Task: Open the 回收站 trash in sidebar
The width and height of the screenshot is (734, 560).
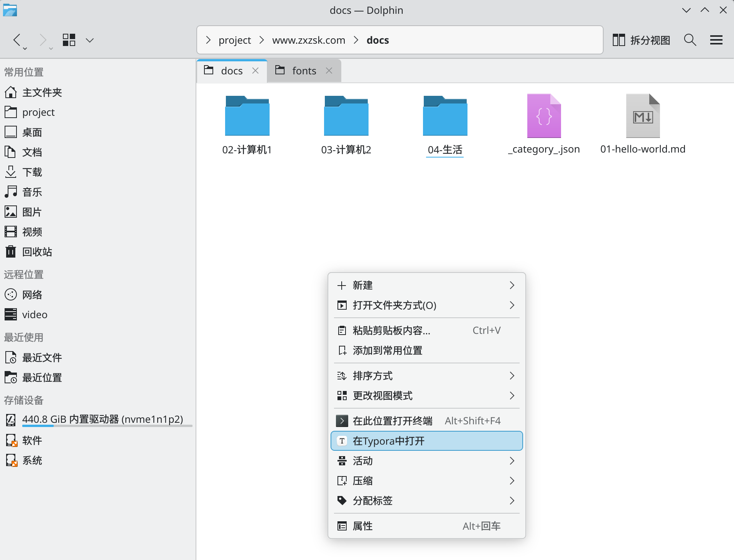Action: point(37,252)
